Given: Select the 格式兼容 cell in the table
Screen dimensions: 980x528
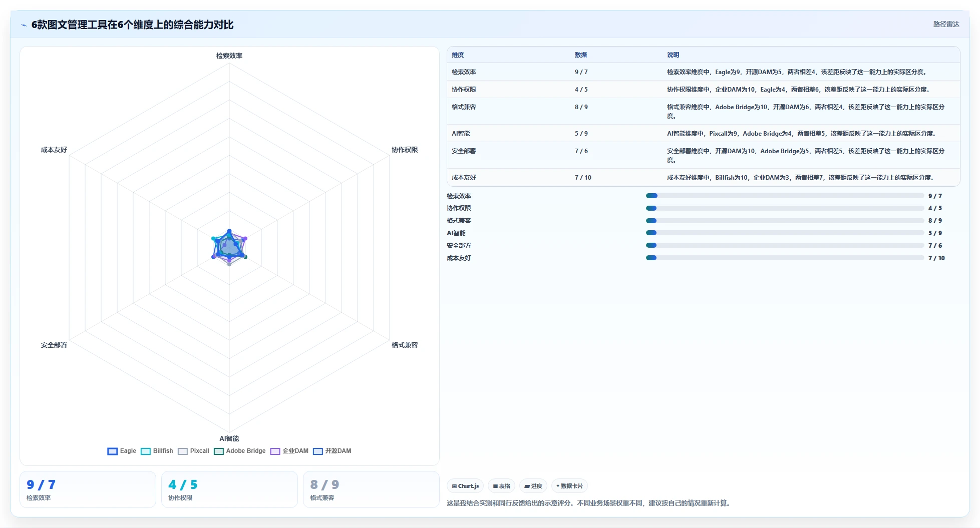Looking at the screenshot, I should 464,107.
